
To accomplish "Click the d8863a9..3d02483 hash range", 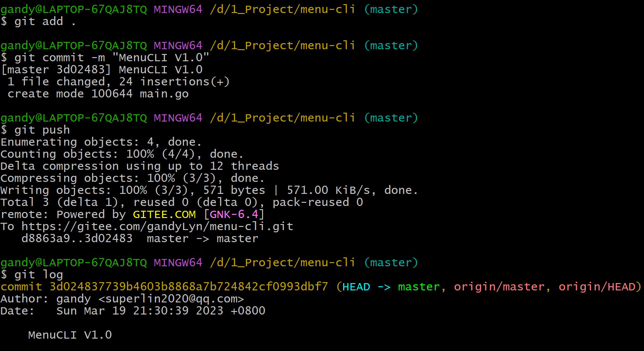I will coord(77,239).
